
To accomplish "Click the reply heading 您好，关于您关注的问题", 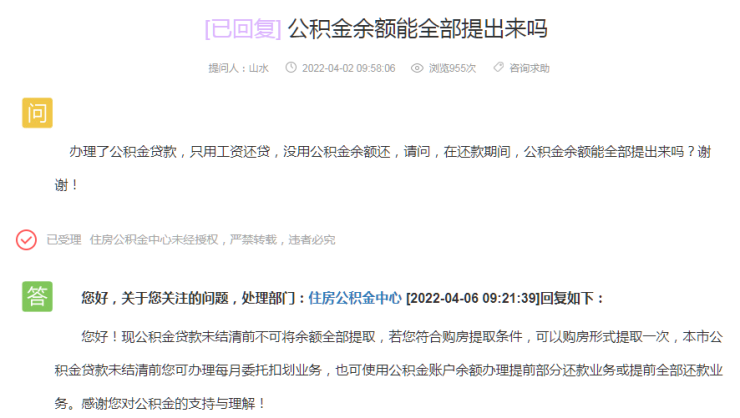I will (x=155, y=298).
